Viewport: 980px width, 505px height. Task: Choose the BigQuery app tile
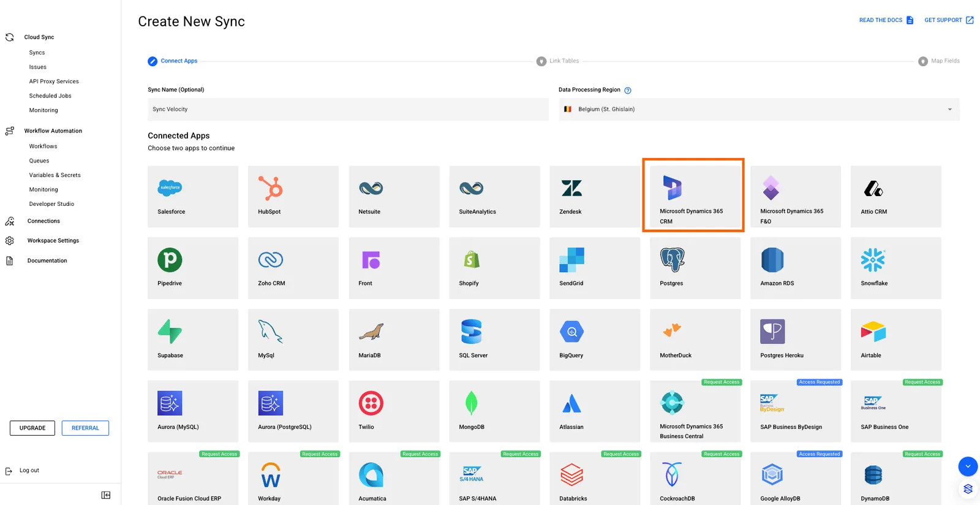point(595,340)
